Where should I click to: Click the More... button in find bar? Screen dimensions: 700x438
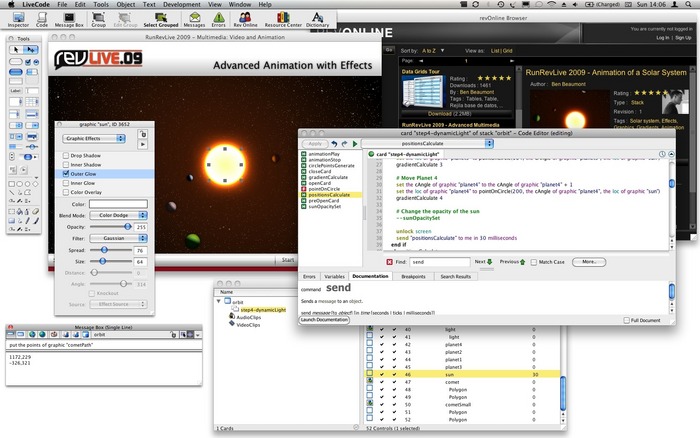coord(589,261)
